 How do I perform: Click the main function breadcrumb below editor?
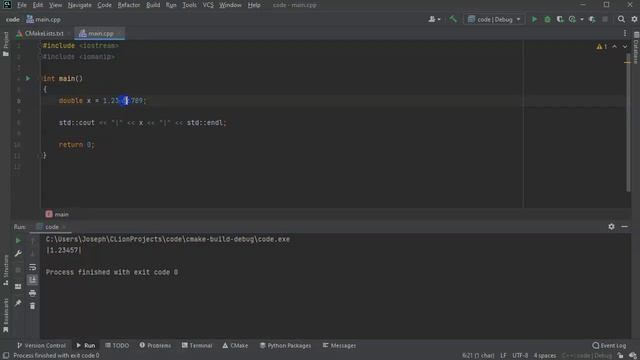(x=57, y=214)
